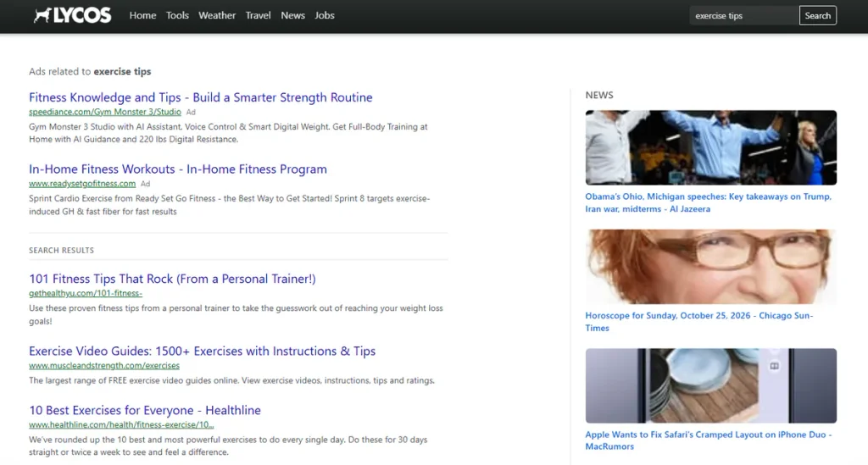Open the Jobs nav link
The width and height of the screenshot is (868, 465).
(x=325, y=15)
